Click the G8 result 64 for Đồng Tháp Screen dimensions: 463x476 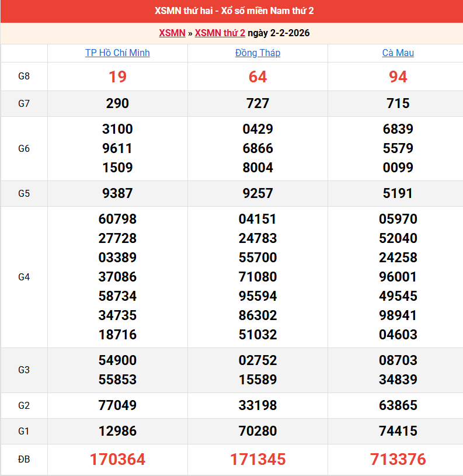257,77
